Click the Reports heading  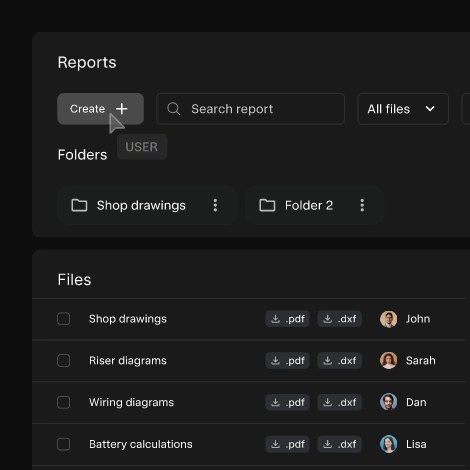[x=87, y=63]
